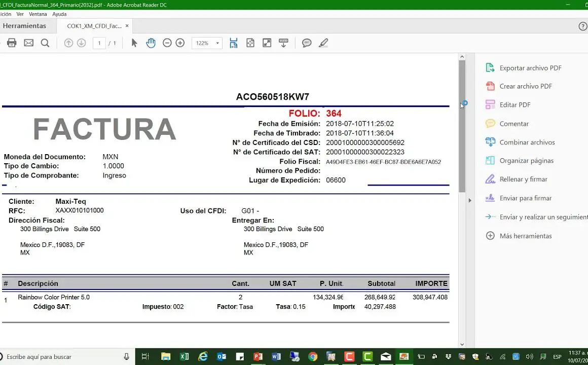This screenshot has width=588, height=365.
Task: Open Internet Explorer from the taskbar
Action: [203, 357]
